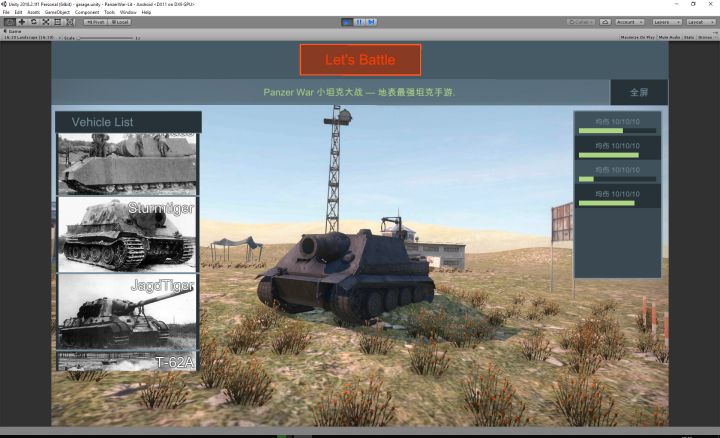This screenshot has width=720, height=438.
Task: Select the Rotate tool
Action: 34,22
